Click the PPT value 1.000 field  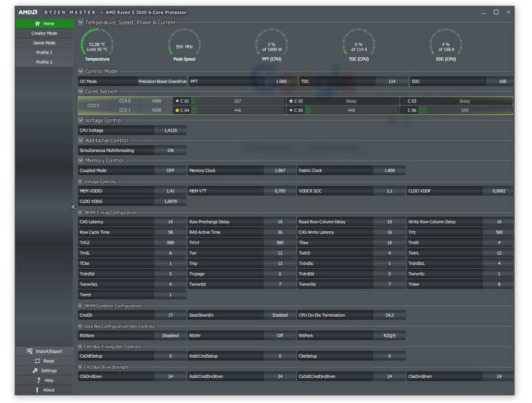click(x=281, y=81)
